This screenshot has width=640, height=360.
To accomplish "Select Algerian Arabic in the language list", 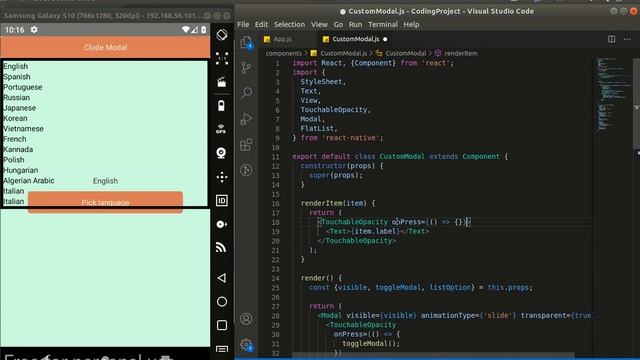I will 29,181.
